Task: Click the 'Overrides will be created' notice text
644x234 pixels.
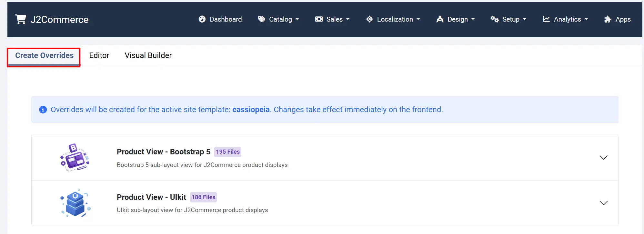Action: (x=247, y=110)
